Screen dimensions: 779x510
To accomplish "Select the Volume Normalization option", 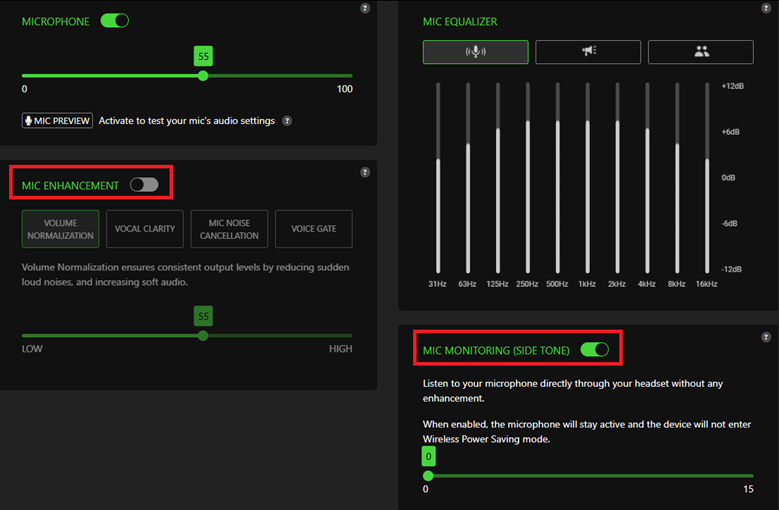I will 61,229.
